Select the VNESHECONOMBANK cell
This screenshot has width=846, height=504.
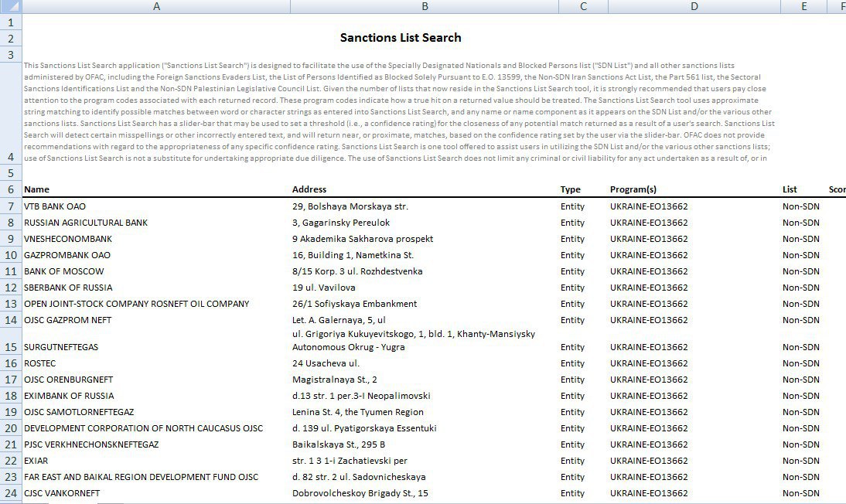click(x=156, y=239)
